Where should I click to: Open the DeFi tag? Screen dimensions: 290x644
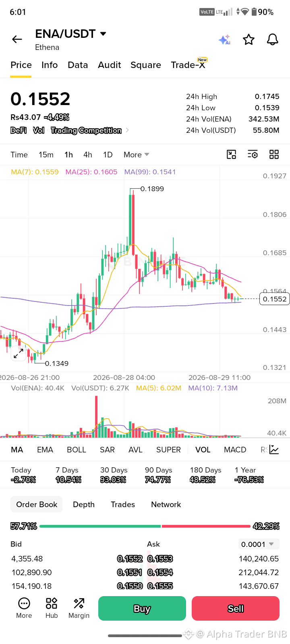click(19, 130)
